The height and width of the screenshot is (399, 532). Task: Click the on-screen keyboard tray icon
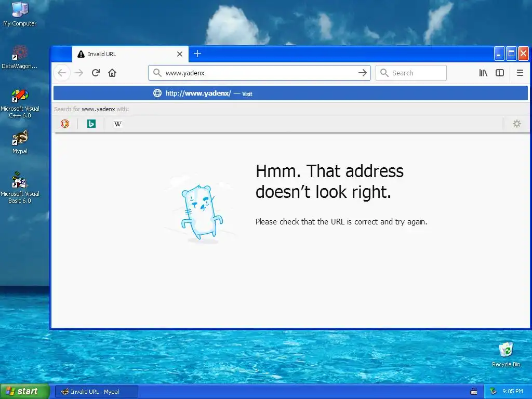474,392
